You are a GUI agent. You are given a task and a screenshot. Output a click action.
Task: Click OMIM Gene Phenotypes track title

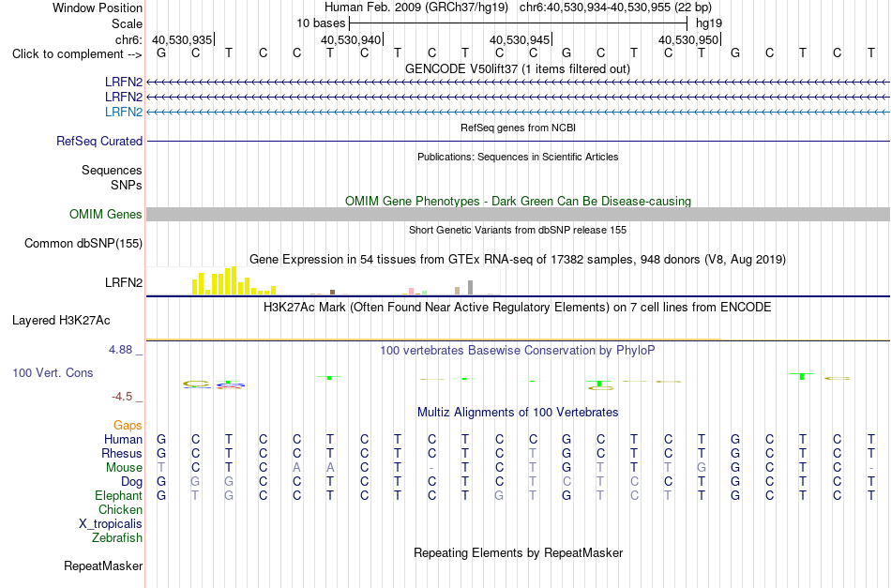(x=518, y=201)
